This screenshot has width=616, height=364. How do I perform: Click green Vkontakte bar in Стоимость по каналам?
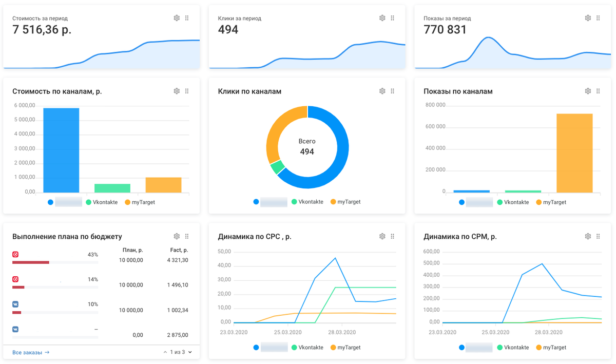click(x=112, y=188)
